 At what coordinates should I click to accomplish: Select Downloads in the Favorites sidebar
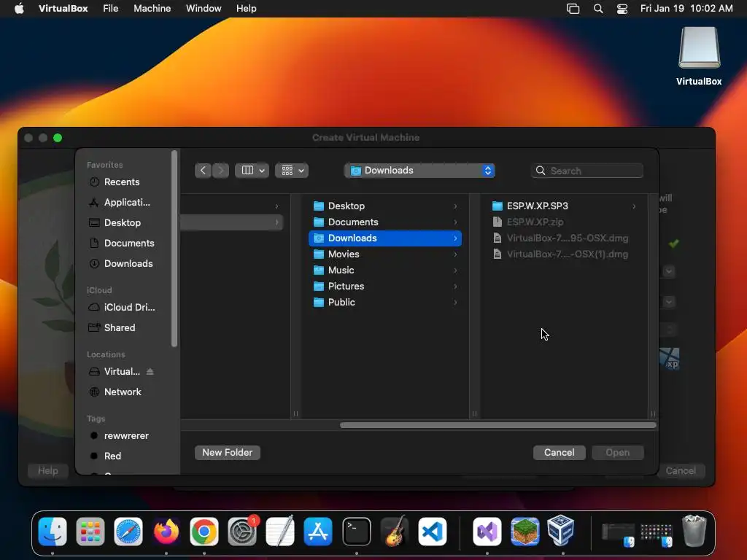[128, 264]
